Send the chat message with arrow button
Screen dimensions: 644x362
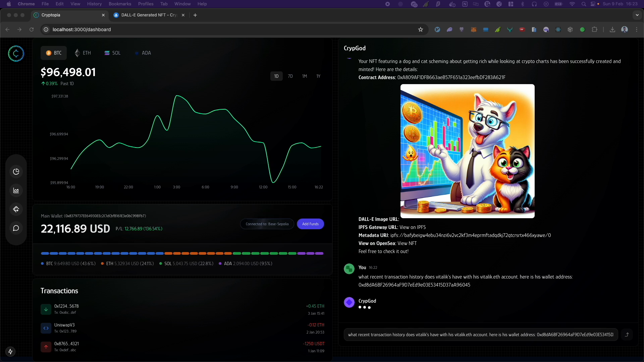627,335
